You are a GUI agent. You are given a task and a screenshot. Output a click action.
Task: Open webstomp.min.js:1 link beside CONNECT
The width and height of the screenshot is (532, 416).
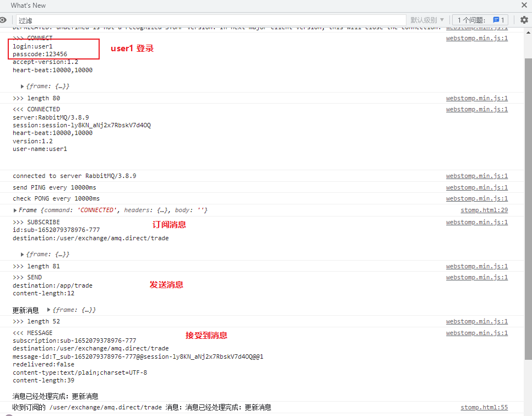[477, 39]
